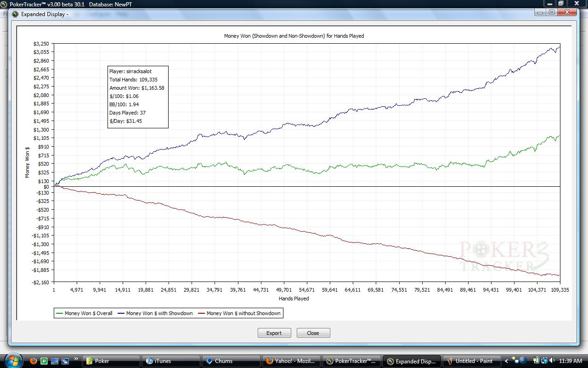588x368 pixels.
Task: Click the 54,671 x-axis tick label
Action: (x=307, y=290)
